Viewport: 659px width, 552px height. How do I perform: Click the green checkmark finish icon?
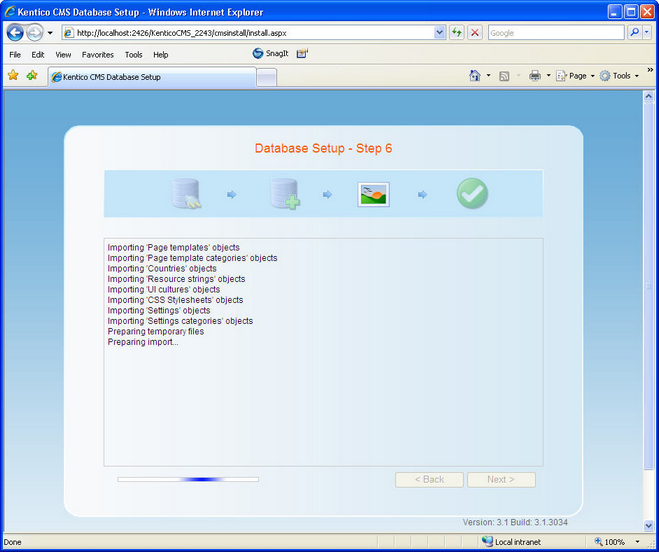point(472,193)
